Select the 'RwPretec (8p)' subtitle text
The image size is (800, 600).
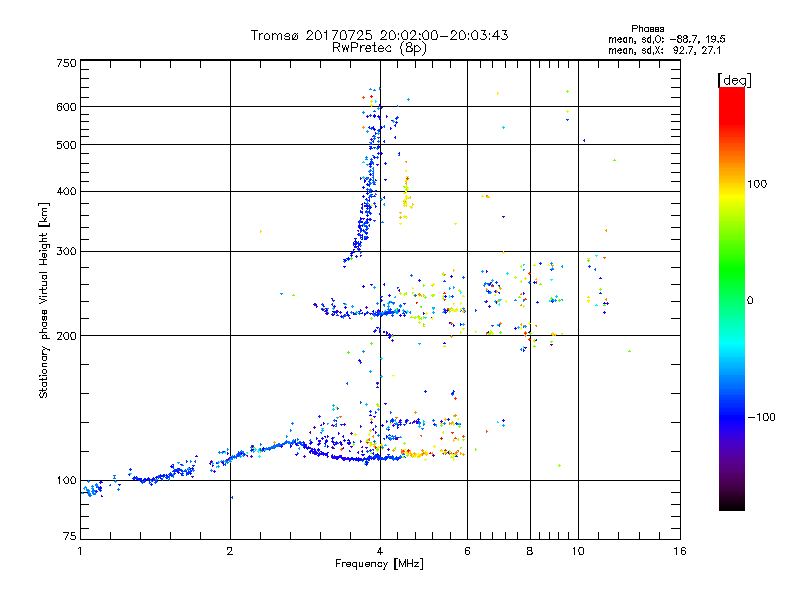pos(379,48)
